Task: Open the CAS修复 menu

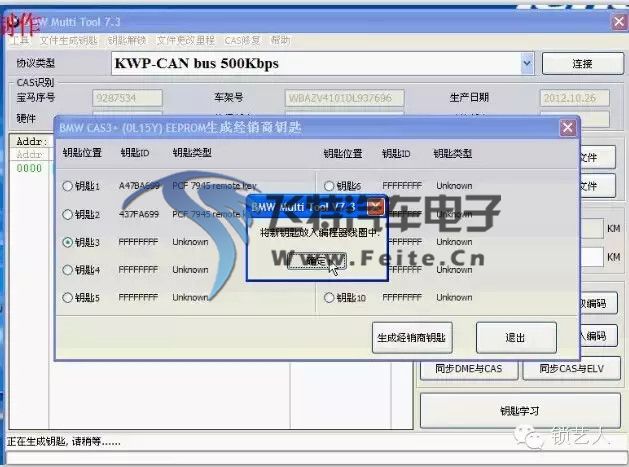Action: [x=242, y=41]
